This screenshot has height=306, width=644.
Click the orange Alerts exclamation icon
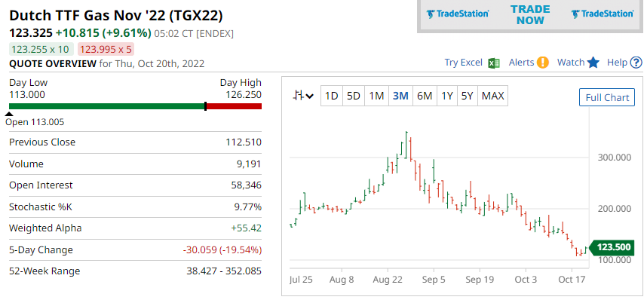point(543,63)
